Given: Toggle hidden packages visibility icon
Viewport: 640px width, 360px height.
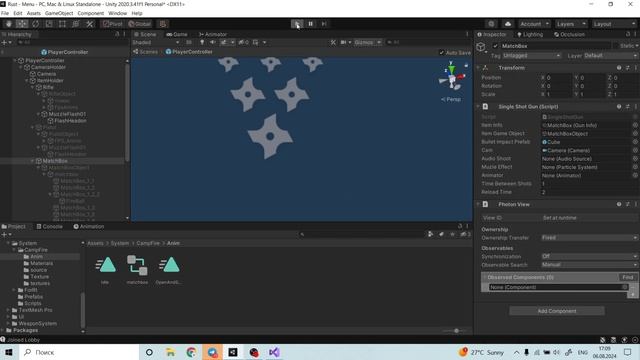Looking at the screenshot, I should click(465, 234).
